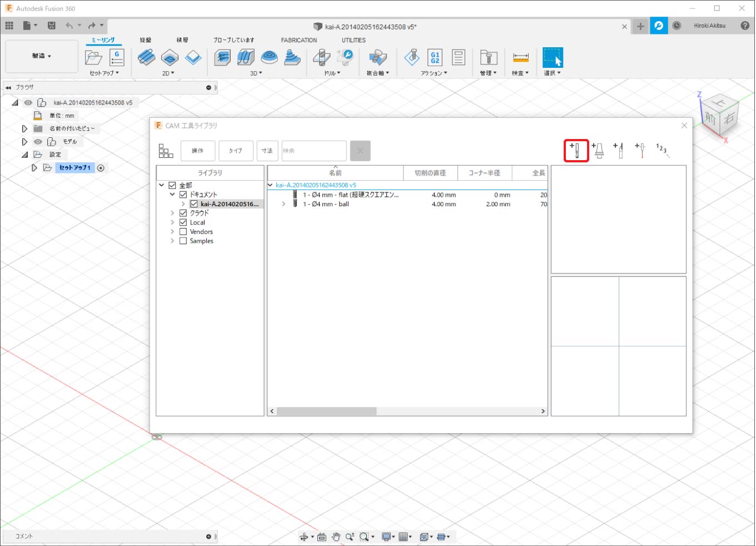Screen dimensions: 756x546
Task: Expand the 4 mm ball tool row
Action: (x=283, y=204)
